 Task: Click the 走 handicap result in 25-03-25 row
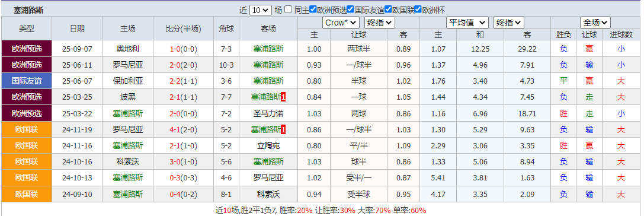[x=589, y=97]
